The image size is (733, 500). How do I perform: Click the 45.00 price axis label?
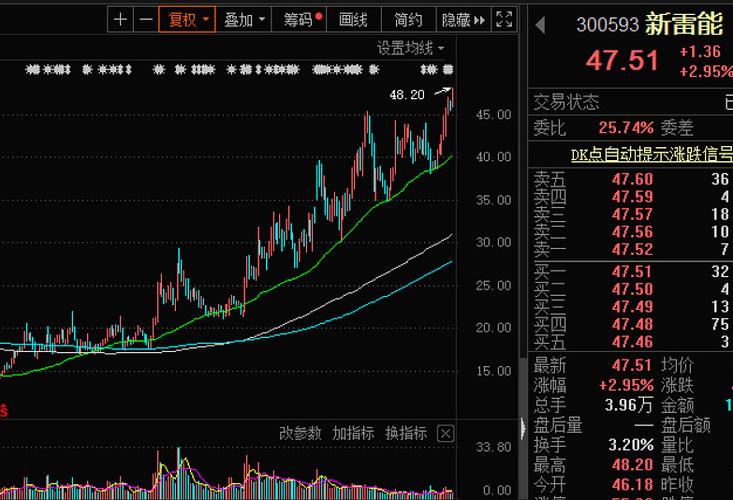tap(493, 115)
